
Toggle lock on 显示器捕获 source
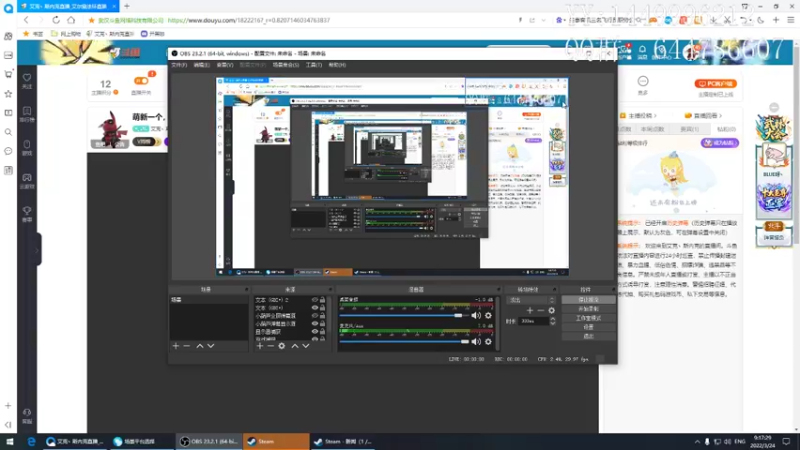coord(322,332)
